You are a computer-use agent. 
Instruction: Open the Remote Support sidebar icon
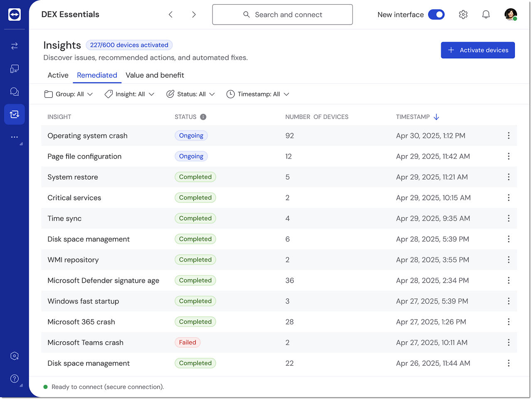(x=15, y=46)
